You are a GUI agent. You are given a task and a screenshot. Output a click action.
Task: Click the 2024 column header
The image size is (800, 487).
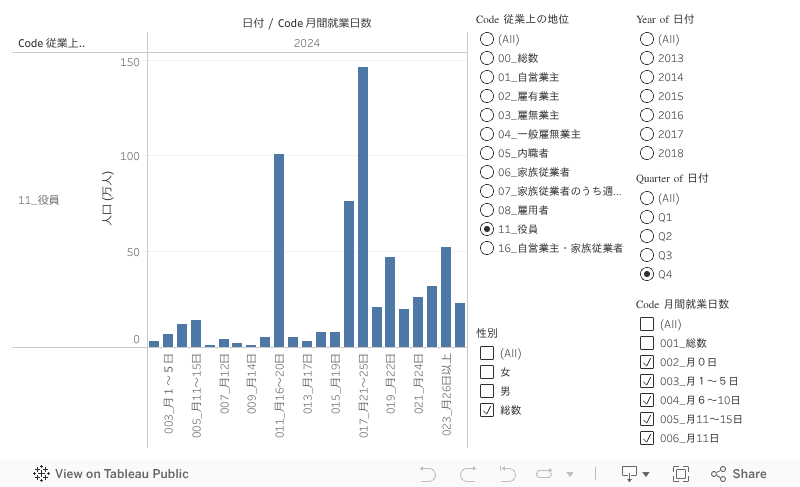click(307, 43)
